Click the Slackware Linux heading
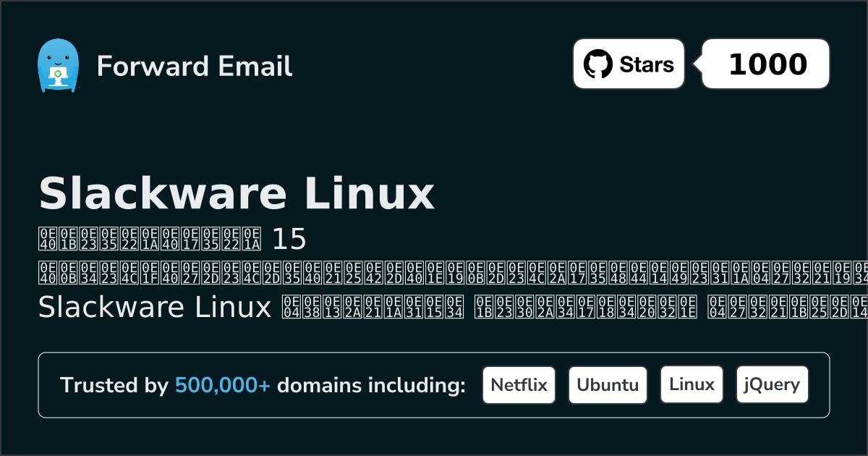Screen dimensions: 868x456 click(x=237, y=193)
